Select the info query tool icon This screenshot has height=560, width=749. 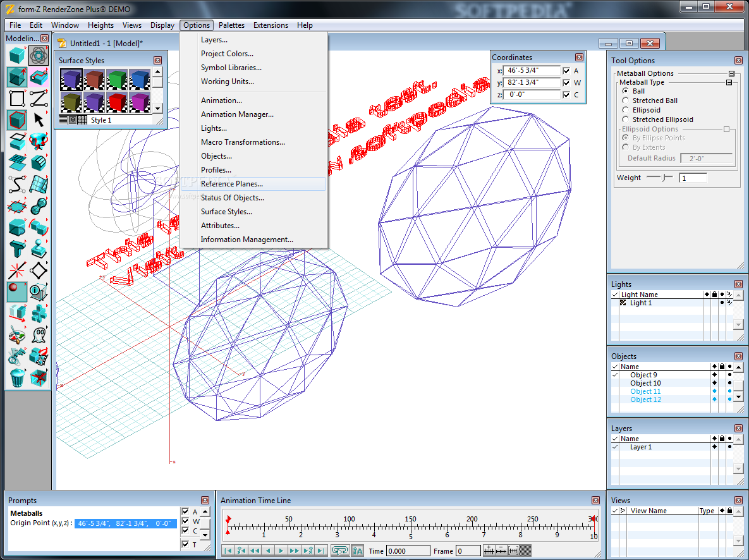[39, 291]
